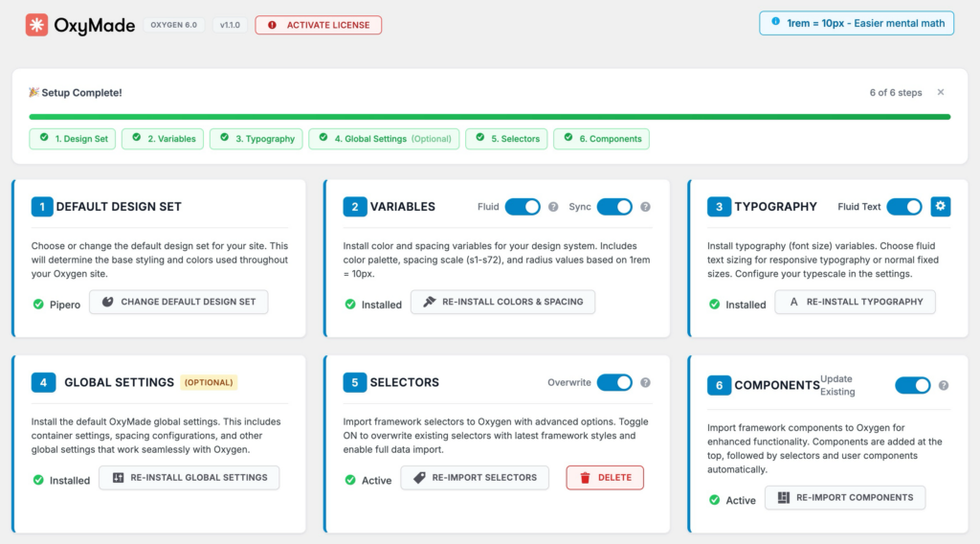Screen dimensions: 980x544
Task: Click Re-install Colors & Spacing button
Action: point(502,302)
